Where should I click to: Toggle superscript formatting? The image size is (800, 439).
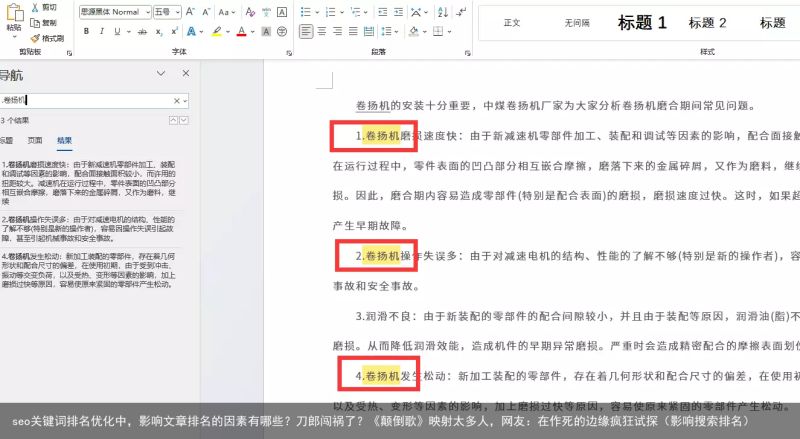tap(174, 31)
